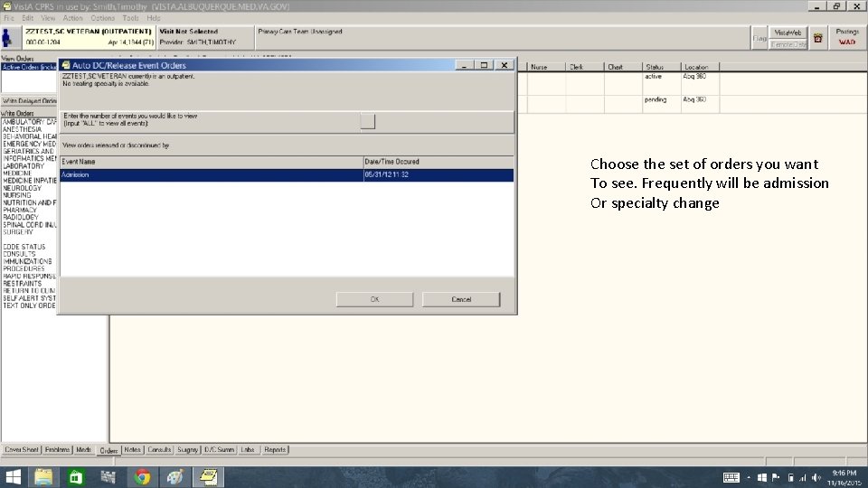Select NEUROLOGY in Write Orders list
Image resolution: width=868 pixels, height=488 pixels.
click(22, 188)
